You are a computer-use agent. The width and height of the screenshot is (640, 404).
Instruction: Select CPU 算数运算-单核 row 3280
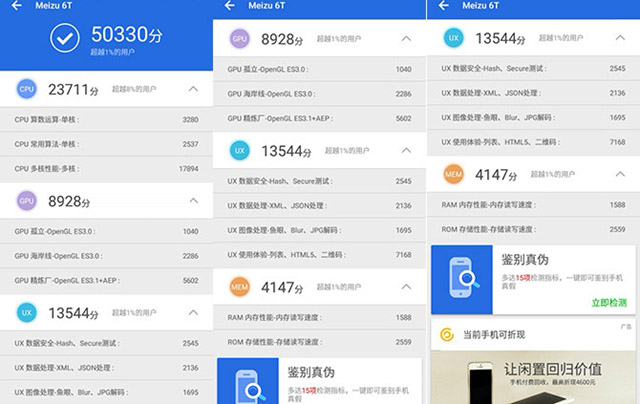[107, 120]
